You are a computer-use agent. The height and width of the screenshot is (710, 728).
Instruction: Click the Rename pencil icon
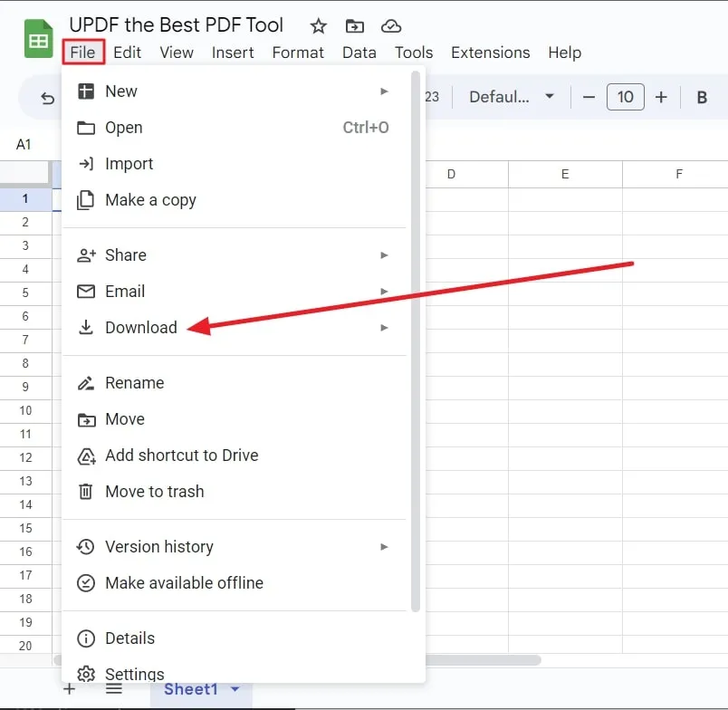click(86, 383)
